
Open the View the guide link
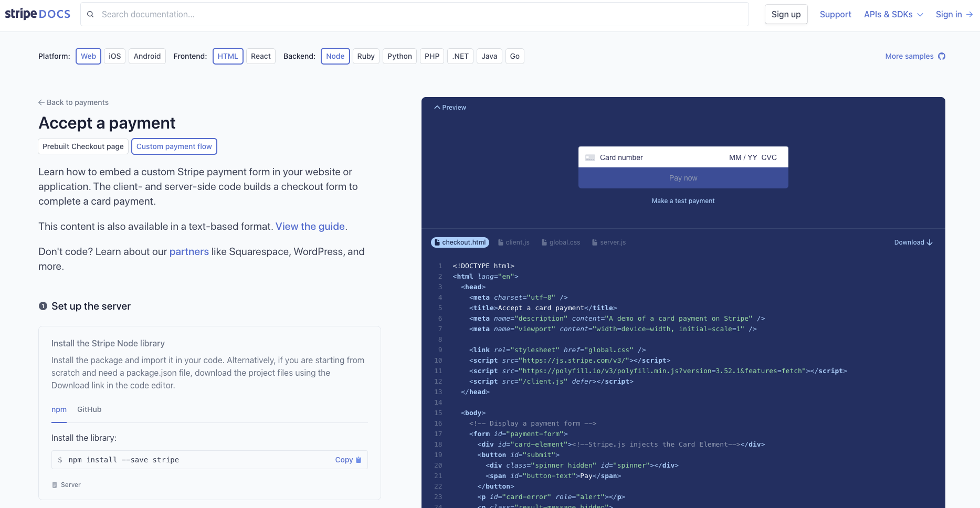310,226
